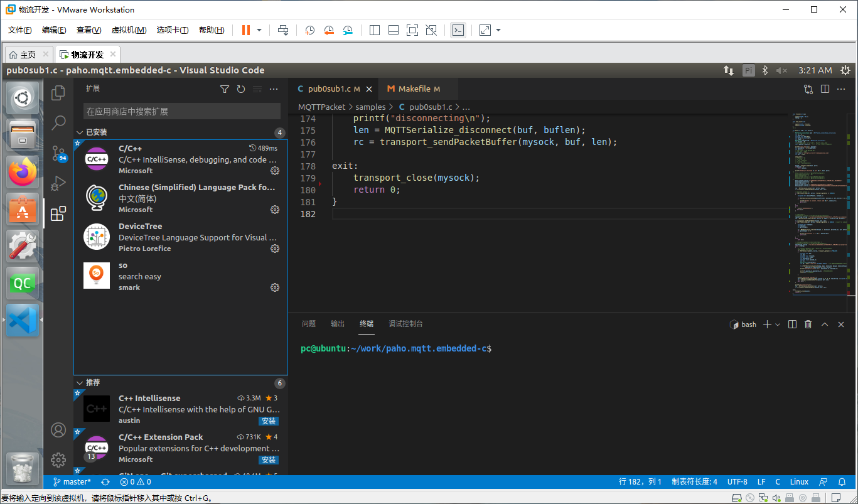The height and width of the screenshot is (504, 858).
Task: Split the editor to the right
Action: coord(825,89)
